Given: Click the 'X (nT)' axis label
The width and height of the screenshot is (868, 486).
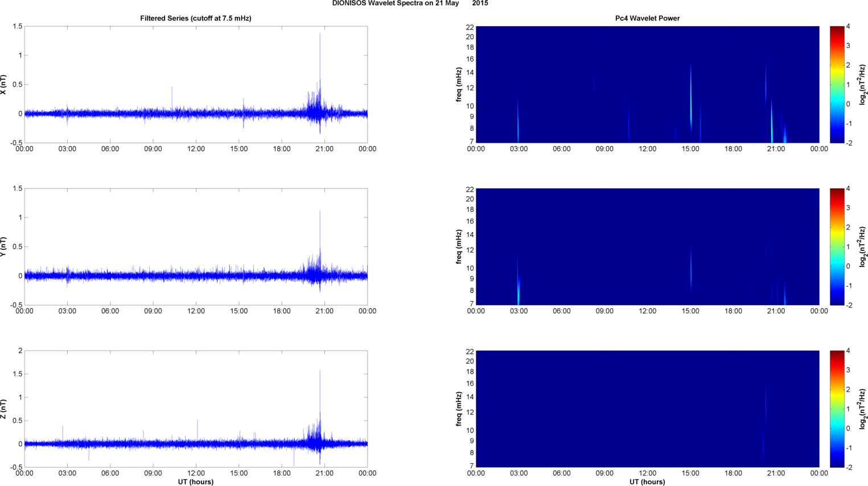Looking at the screenshot, I should (x=3, y=85).
